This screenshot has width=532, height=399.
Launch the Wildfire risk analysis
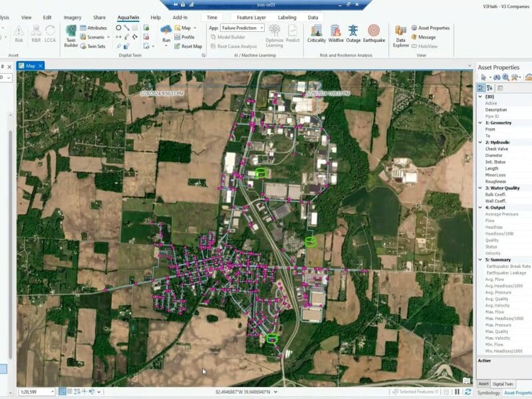[336, 34]
